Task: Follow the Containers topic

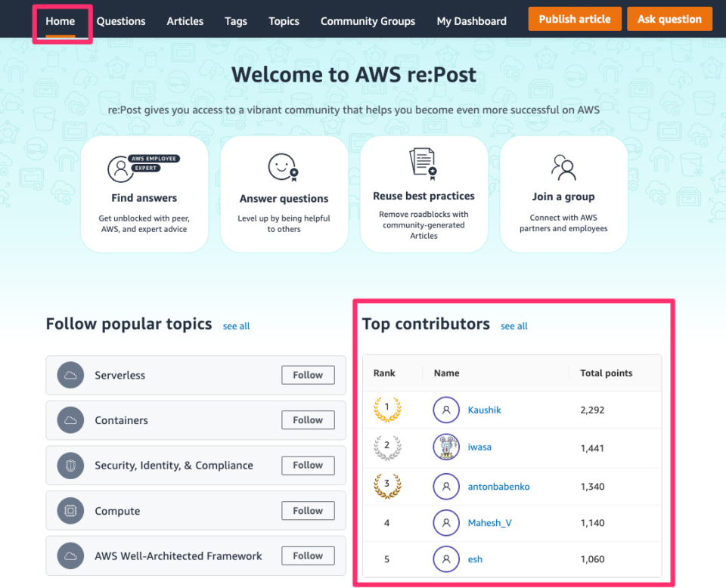Action: point(308,419)
